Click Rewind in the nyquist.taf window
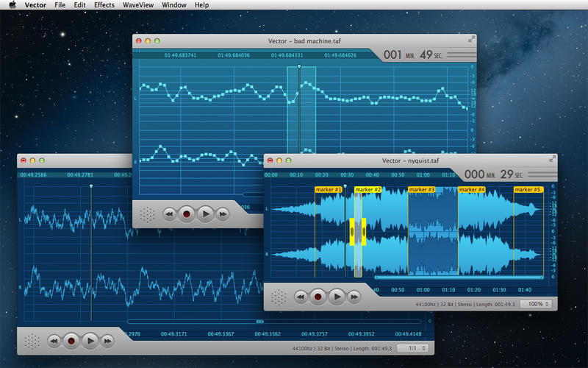Viewport: 588px width, 368px height. (x=301, y=297)
